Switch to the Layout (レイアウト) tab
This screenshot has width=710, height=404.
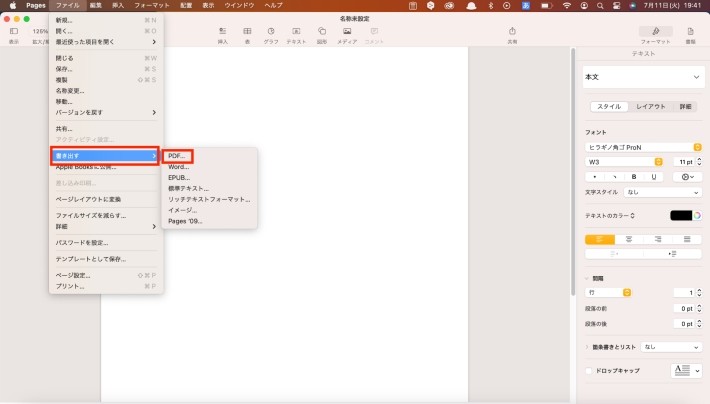tap(651, 106)
